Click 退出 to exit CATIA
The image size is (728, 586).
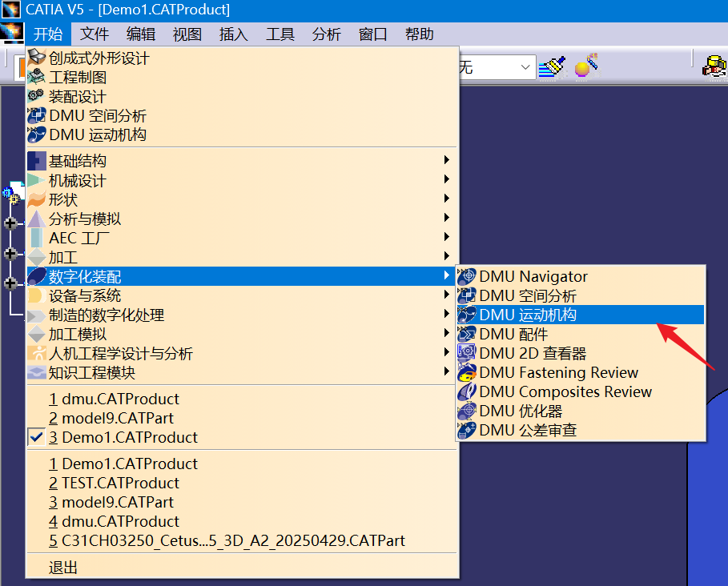coord(63,568)
